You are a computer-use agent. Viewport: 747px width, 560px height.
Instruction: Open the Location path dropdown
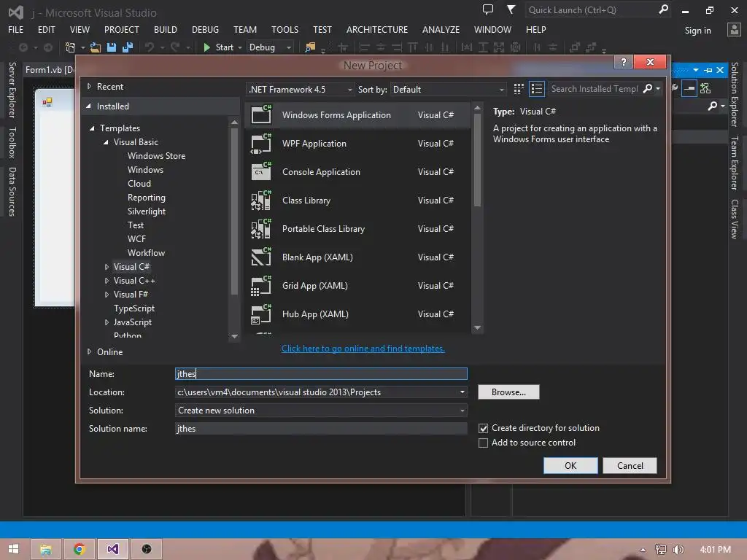pos(462,392)
